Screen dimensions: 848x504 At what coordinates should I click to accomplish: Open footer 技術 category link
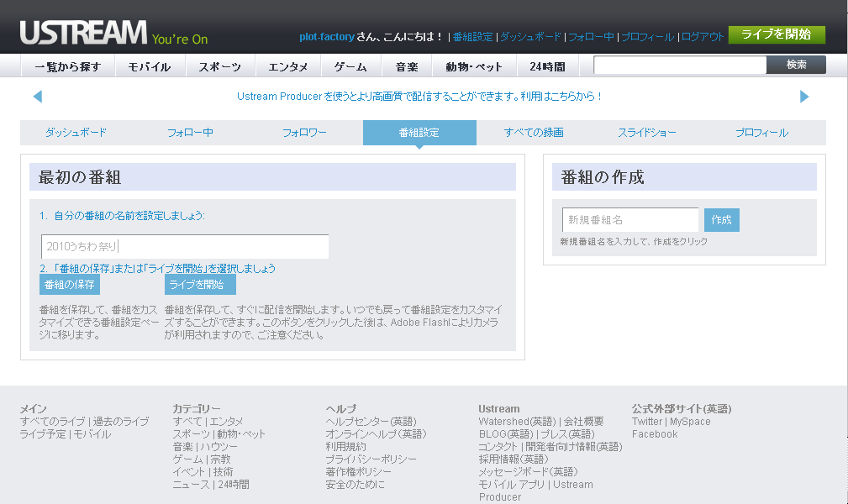click(224, 471)
